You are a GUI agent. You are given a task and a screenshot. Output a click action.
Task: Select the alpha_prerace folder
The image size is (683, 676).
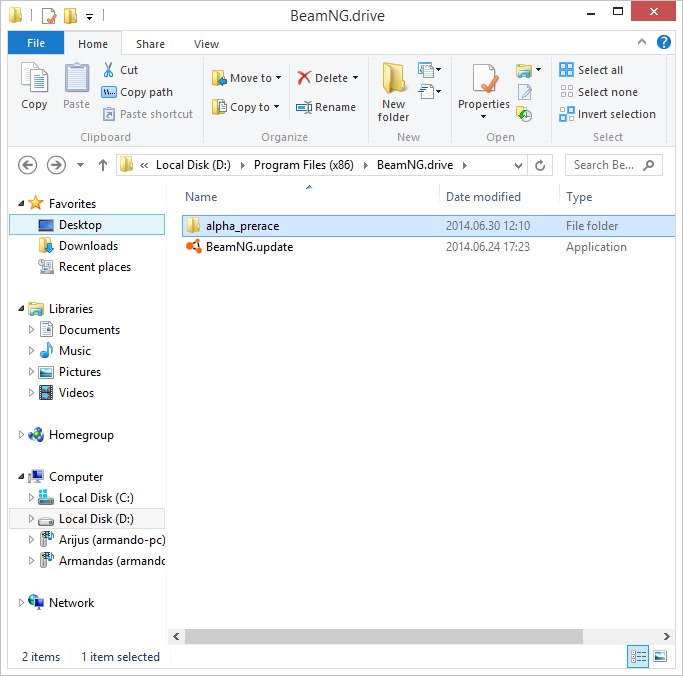[429, 226]
